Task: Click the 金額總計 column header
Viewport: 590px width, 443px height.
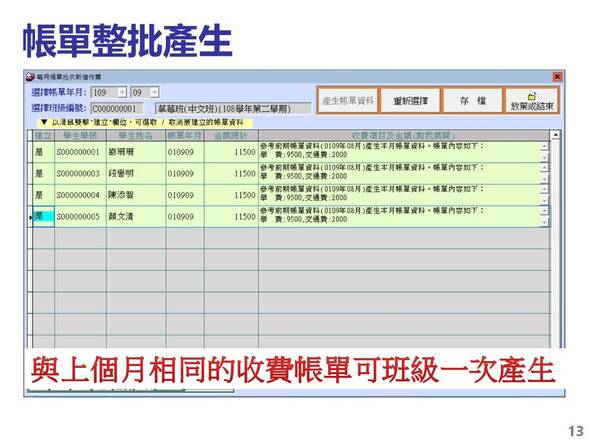Action: coord(231,135)
